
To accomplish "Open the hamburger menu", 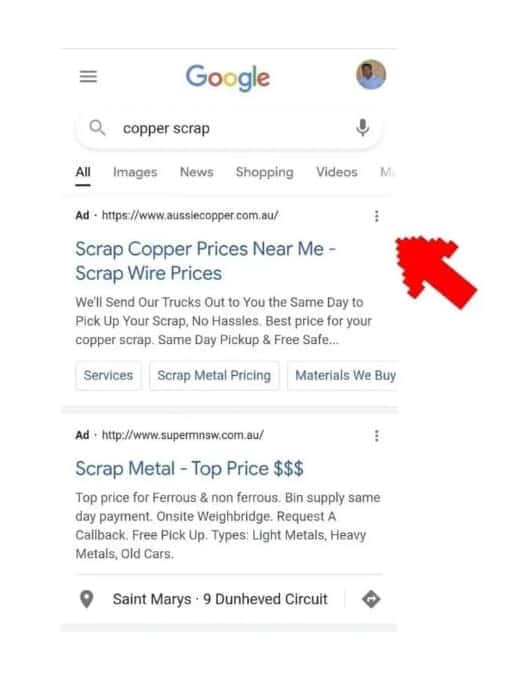I will pos(88,77).
